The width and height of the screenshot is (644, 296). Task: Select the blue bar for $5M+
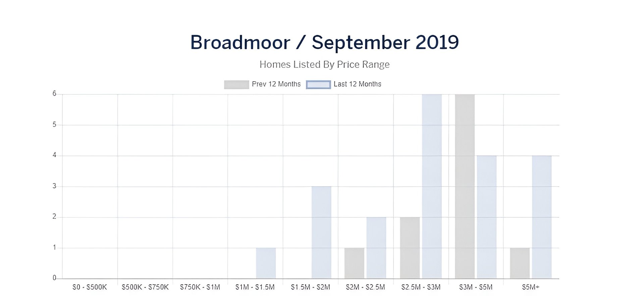pos(541,217)
